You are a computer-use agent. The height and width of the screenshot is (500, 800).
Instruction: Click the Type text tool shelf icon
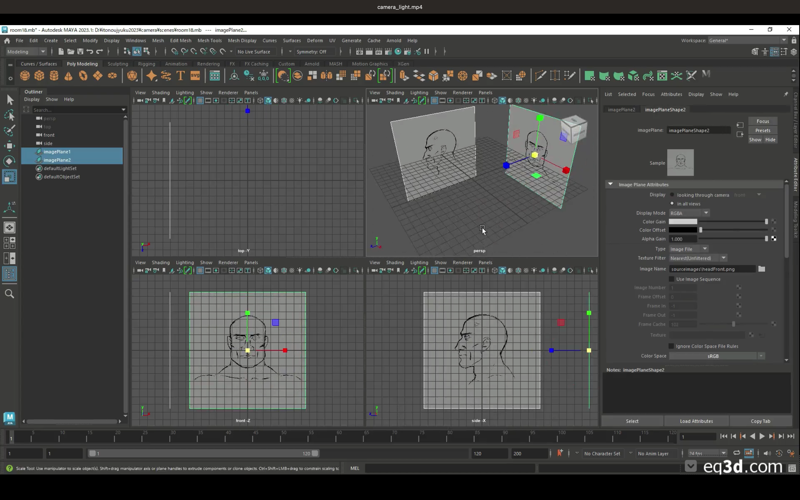[x=181, y=75]
